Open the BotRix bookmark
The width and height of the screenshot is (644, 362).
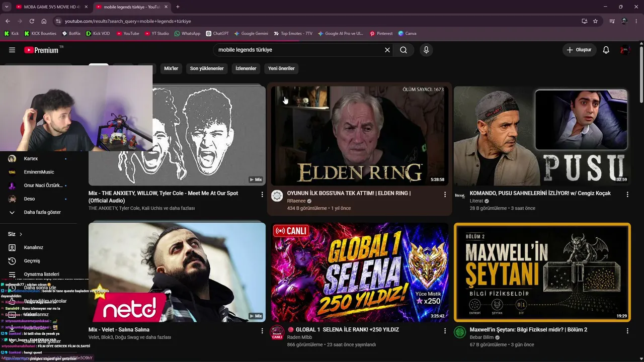pyautogui.click(x=71, y=34)
